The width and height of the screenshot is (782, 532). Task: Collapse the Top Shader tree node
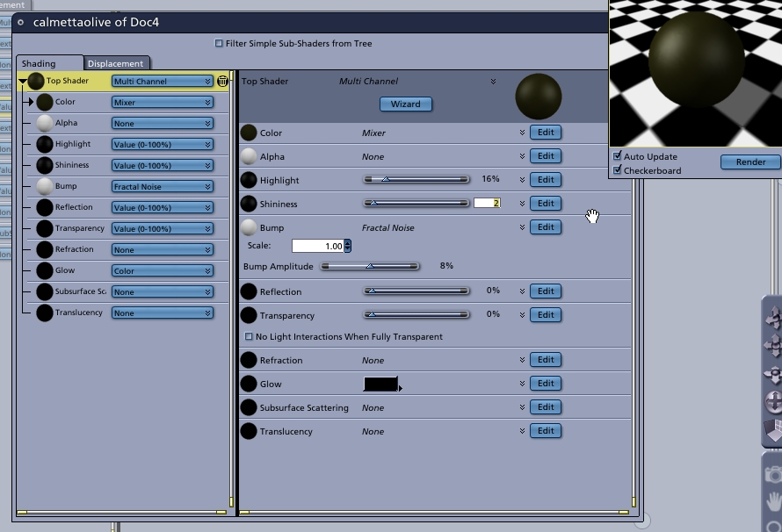pos(23,82)
